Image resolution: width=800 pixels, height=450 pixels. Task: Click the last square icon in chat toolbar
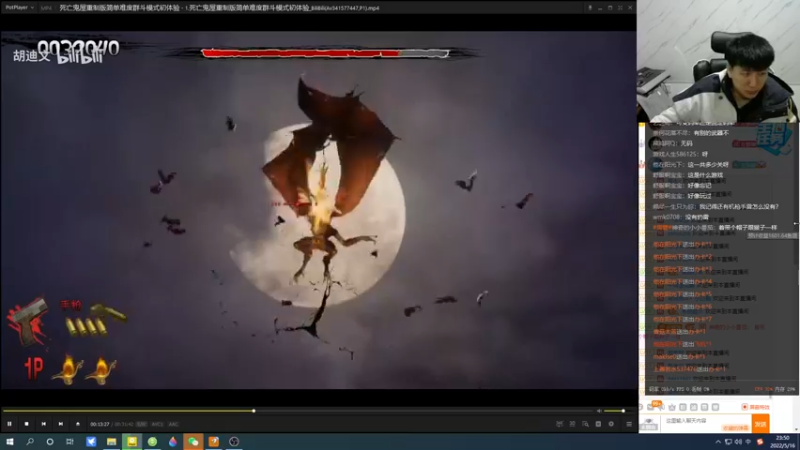click(x=715, y=407)
